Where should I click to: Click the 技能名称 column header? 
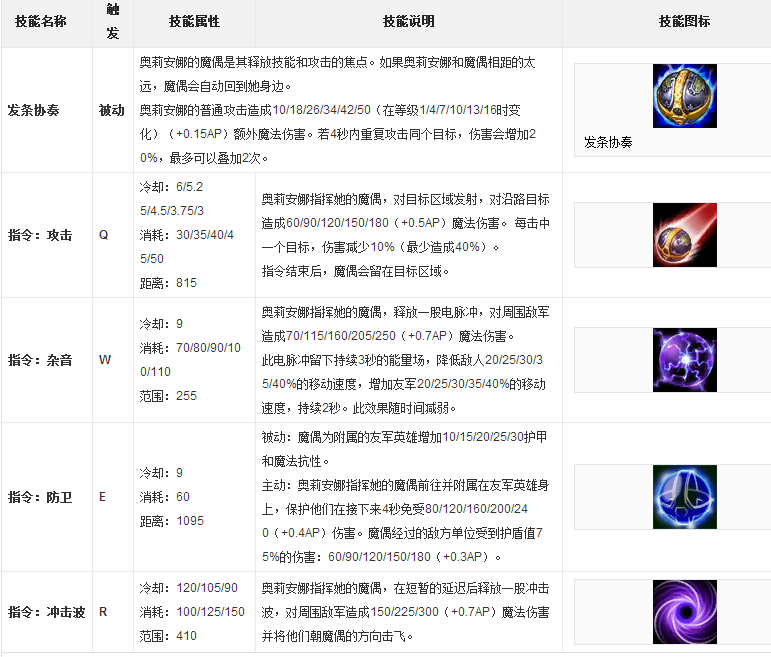(x=37, y=22)
